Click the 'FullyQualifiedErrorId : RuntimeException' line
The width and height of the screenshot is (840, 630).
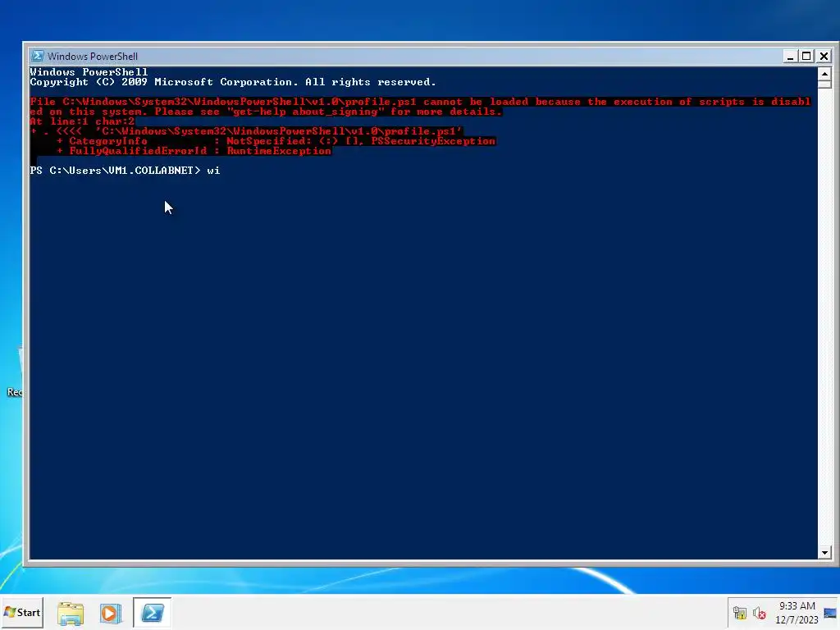point(194,151)
